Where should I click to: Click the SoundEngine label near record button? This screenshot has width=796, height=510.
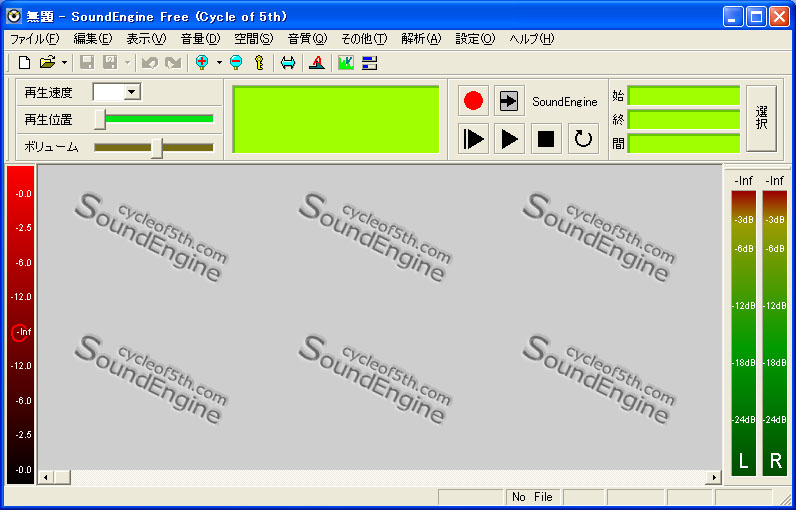(565, 102)
